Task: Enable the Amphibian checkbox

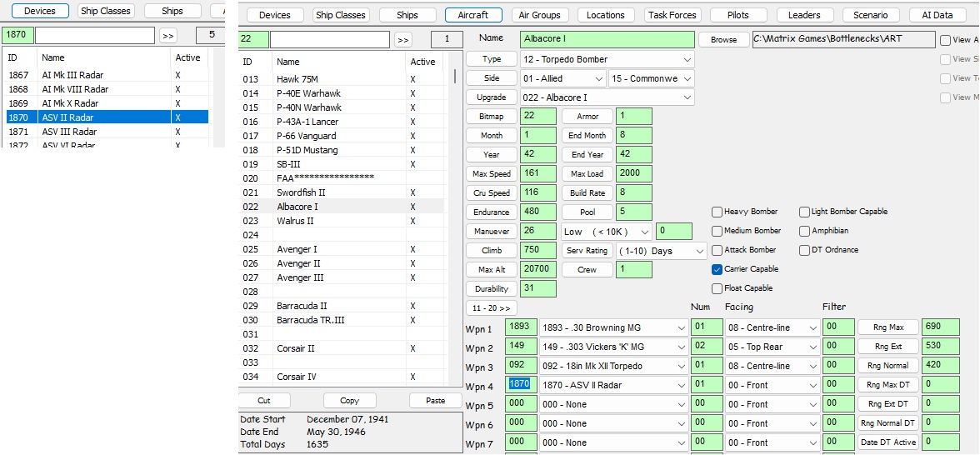Action: (804, 232)
